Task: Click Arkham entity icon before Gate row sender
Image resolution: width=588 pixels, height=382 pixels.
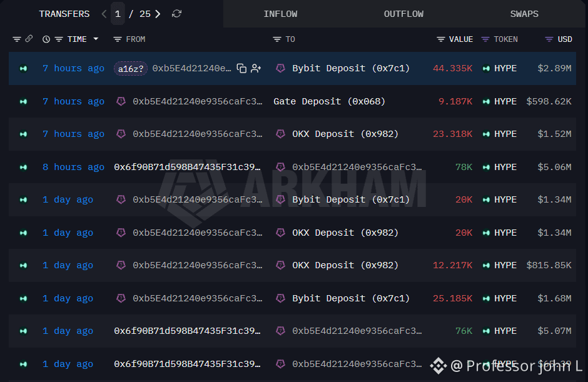Action: [x=121, y=101]
